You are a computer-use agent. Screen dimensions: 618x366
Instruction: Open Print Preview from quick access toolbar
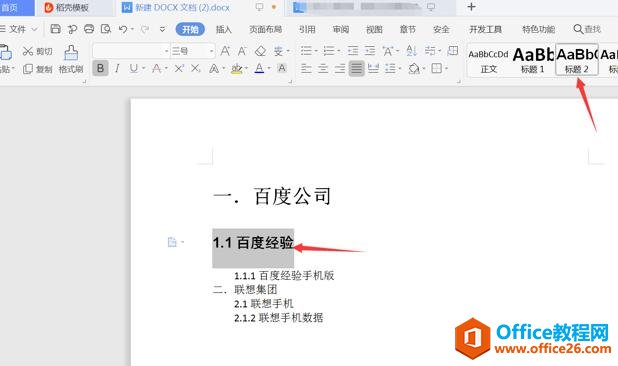(x=106, y=29)
